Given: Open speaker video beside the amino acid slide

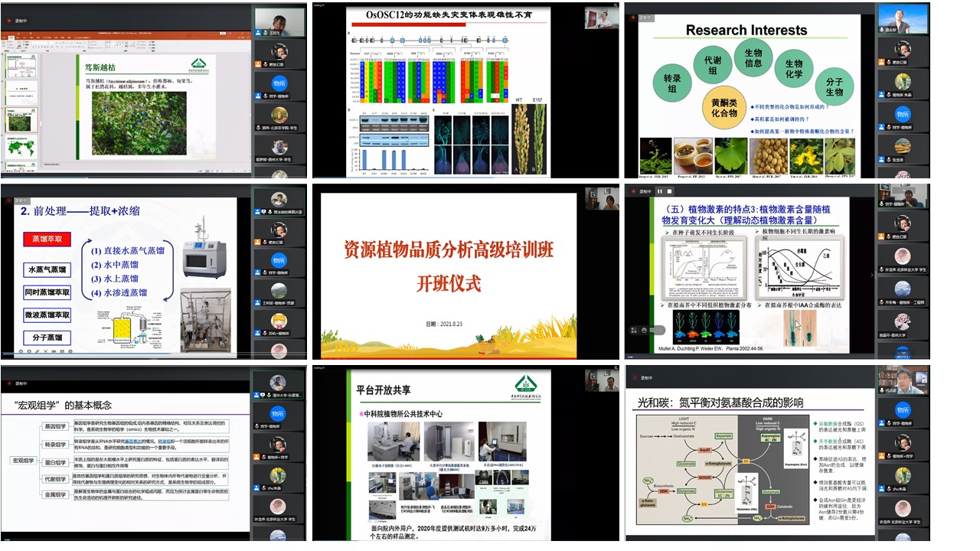Looking at the screenshot, I should point(903,380).
